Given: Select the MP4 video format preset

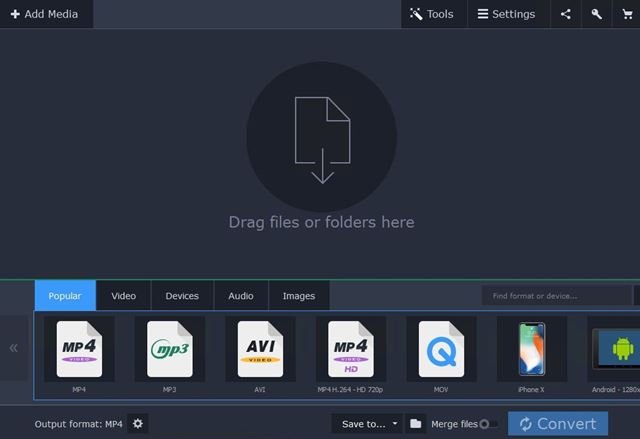Looking at the screenshot, I should tap(79, 351).
